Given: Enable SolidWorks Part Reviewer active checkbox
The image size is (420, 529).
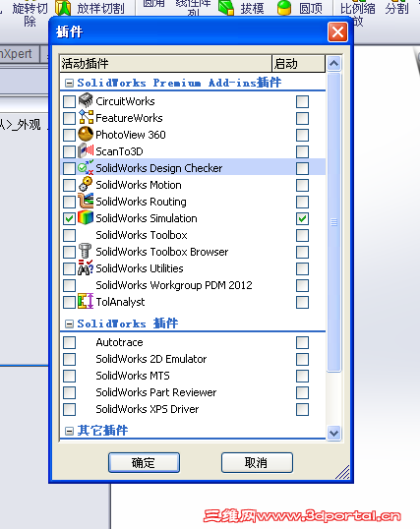Looking at the screenshot, I should 69,392.
